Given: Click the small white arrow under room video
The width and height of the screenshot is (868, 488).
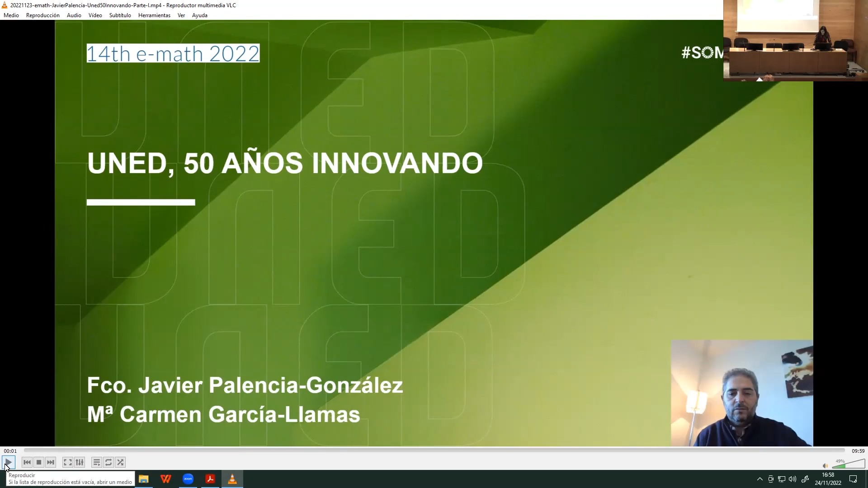Looking at the screenshot, I should (x=759, y=79).
